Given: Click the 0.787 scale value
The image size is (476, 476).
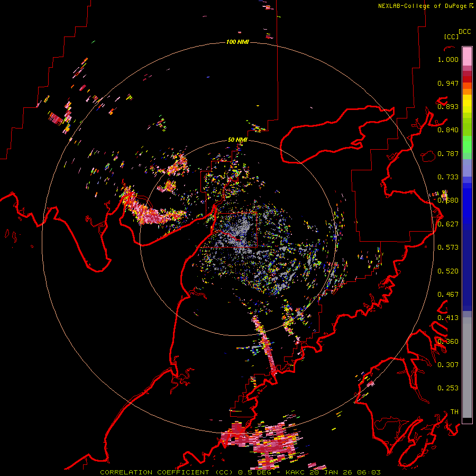Looking at the screenshot, I should click(x=448, y=153).
